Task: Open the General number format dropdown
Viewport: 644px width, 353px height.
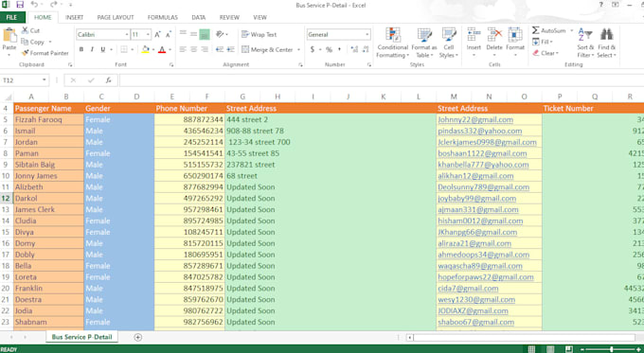Action: click(367, 34)
